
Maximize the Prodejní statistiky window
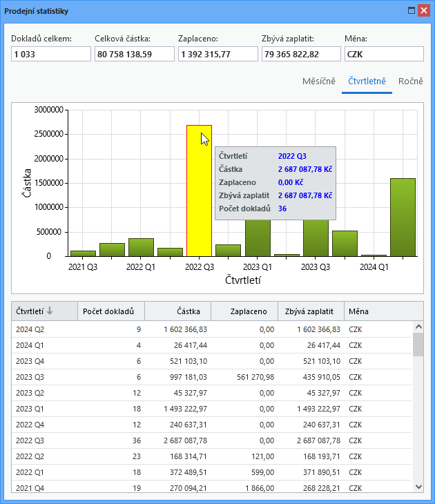tap(412, 10)
